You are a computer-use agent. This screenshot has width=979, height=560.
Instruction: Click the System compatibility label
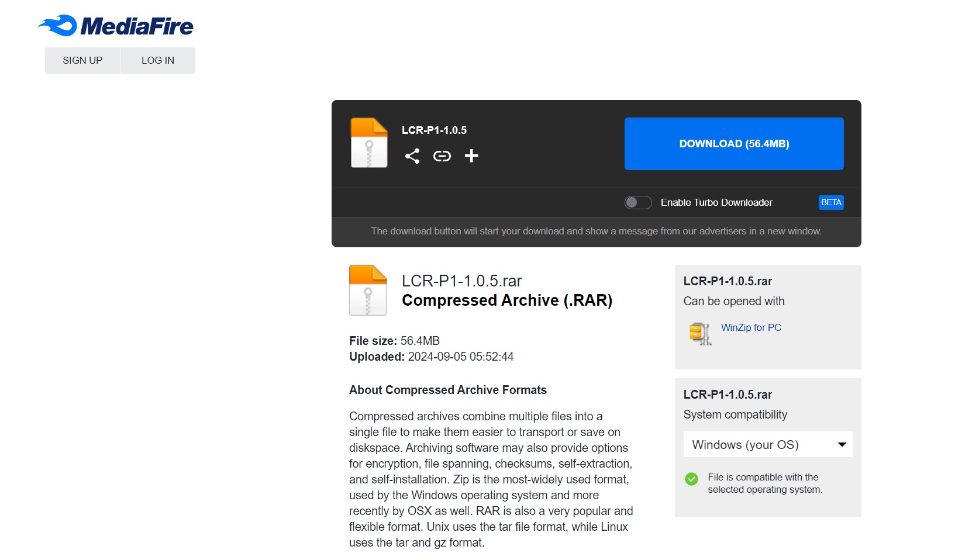tap(735, 414)
